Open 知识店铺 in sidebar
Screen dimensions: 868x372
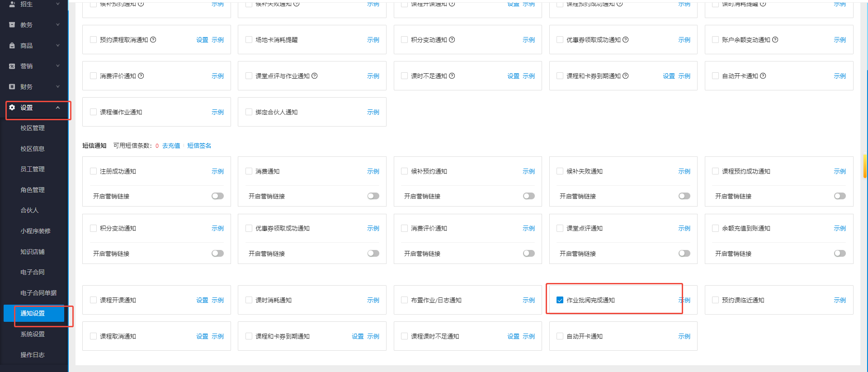(33, 252)
